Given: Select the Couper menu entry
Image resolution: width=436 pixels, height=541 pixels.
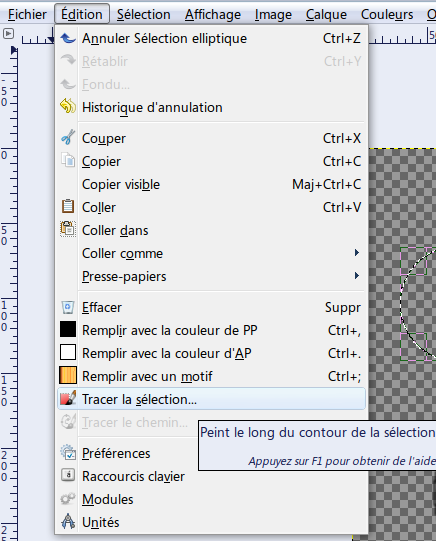Looking at the screenshot, I should pos(211,138).
